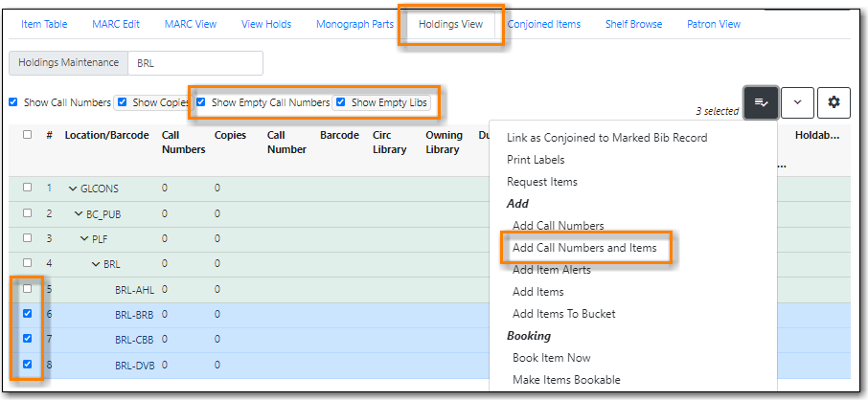Open the Patron View tab
Viewport: 868px width, 400px height.
click(x=714, y=24)
